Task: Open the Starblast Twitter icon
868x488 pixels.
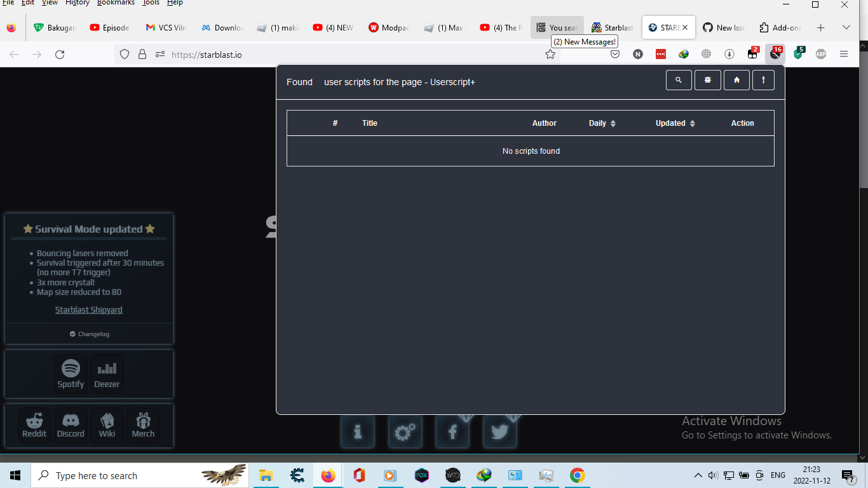Action: (500, 432)
